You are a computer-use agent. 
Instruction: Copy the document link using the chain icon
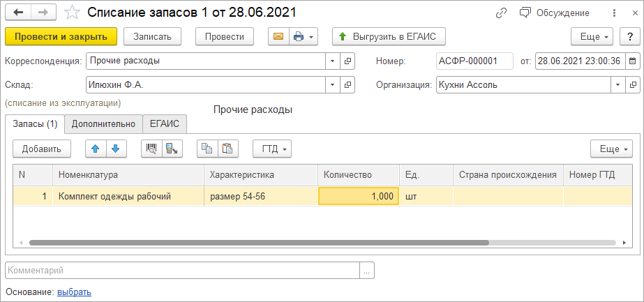point(502,13)
